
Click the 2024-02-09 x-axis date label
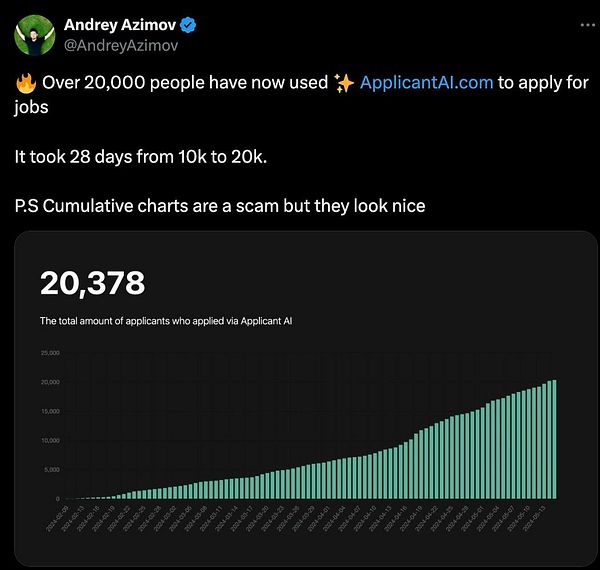[x=57, y=518]
